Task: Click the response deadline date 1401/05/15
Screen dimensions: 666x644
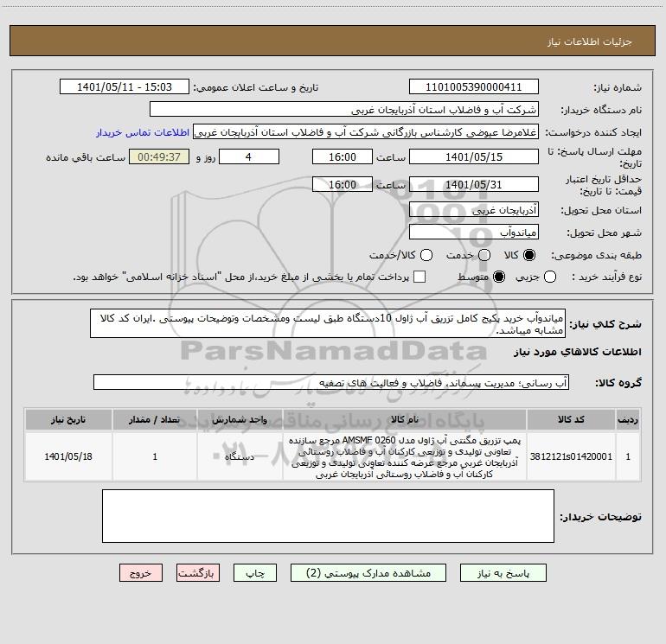Action: click(474, 156)
